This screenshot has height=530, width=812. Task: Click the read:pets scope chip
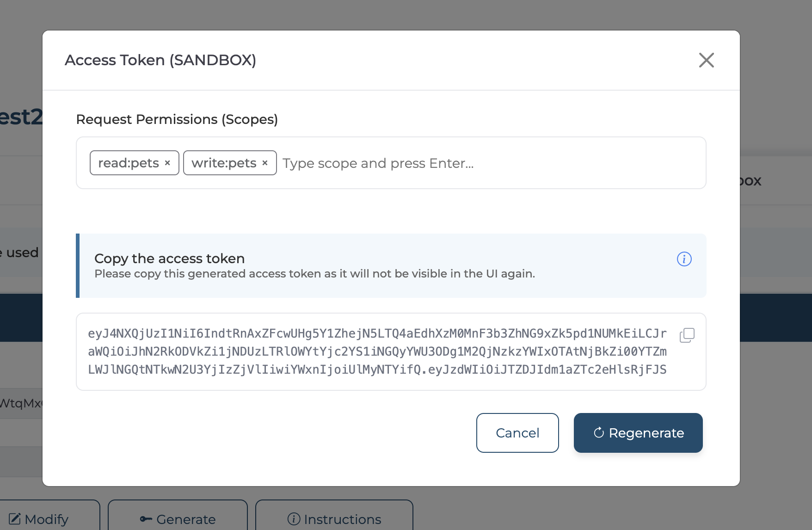click(128, 163)
